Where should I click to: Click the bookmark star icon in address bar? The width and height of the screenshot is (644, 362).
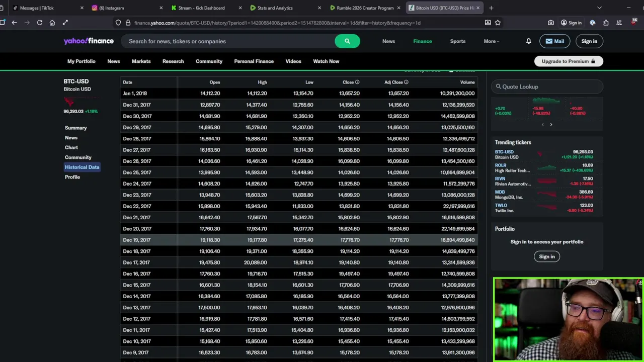(498, 23)
